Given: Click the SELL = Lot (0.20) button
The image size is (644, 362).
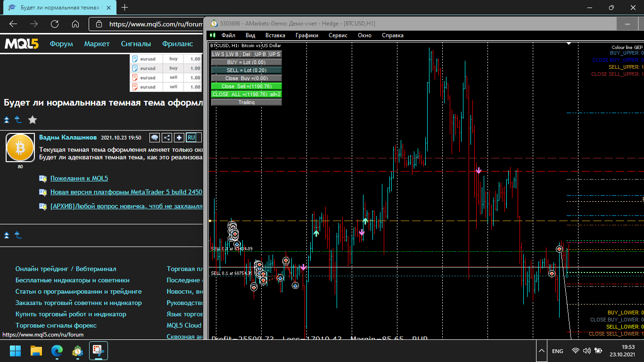Looking at the screenshot, I should tap(247, 70).
